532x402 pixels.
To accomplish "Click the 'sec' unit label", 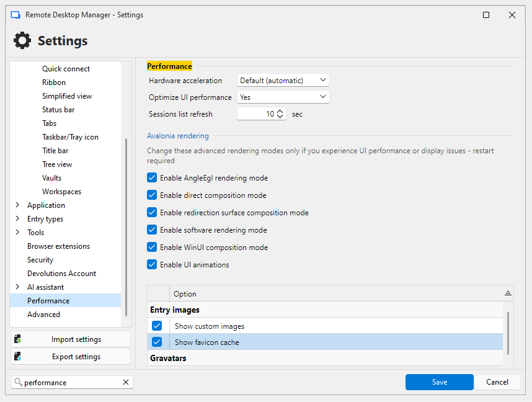I will [297, 114].
